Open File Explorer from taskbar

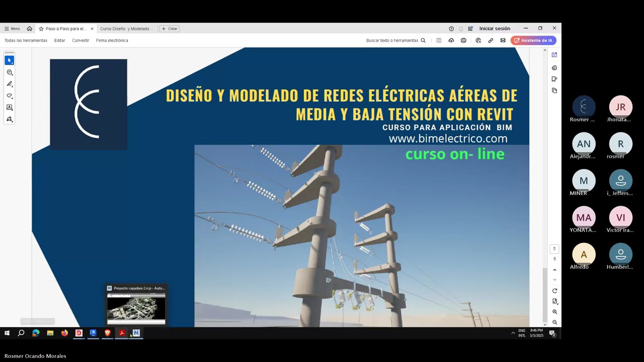click(x=50, y=333)
